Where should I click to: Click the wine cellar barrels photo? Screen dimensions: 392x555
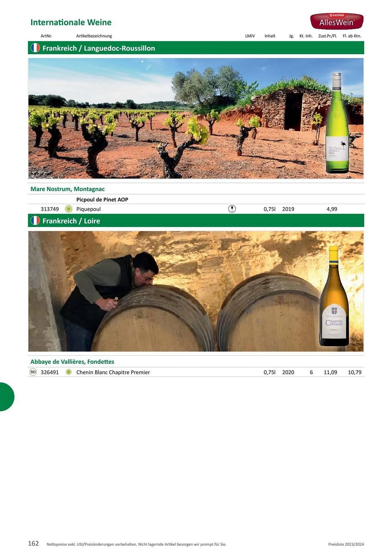[x=196, y=291]
